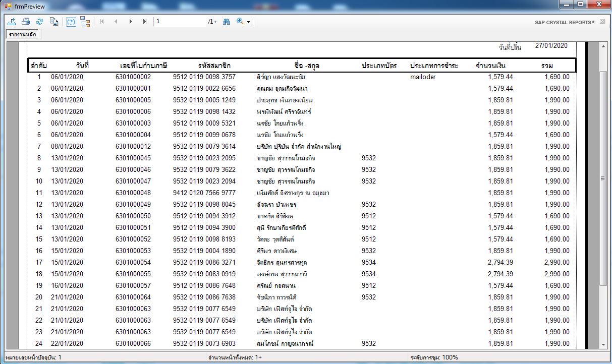
Task: Click the 2,794.39 amount in row 17
Action: coord(500,263)
